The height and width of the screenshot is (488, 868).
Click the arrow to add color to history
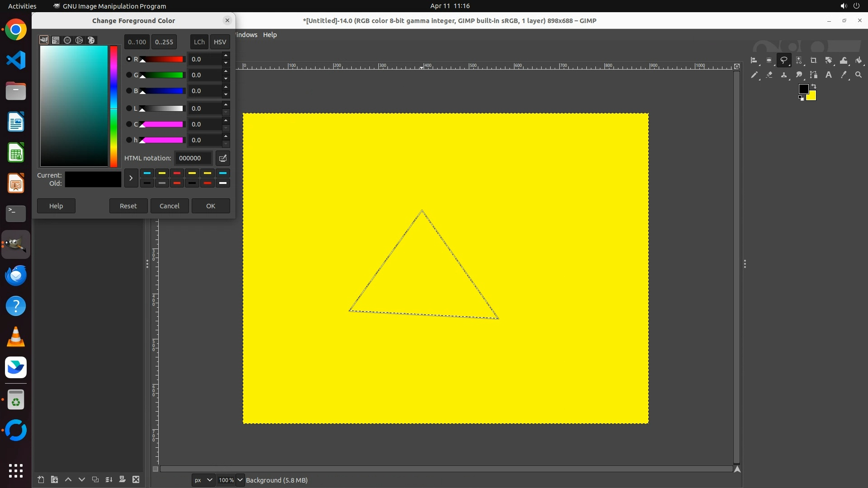click(x=131, y=178)
